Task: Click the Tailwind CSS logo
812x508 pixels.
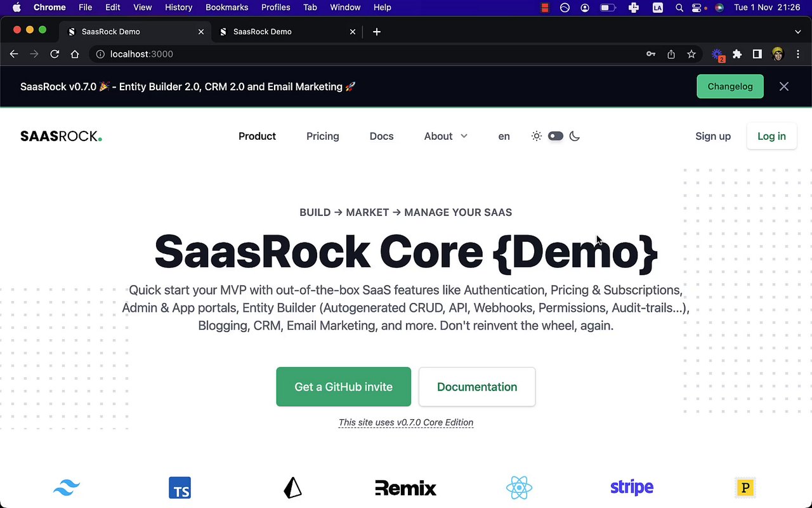Action: pos(67,488)
